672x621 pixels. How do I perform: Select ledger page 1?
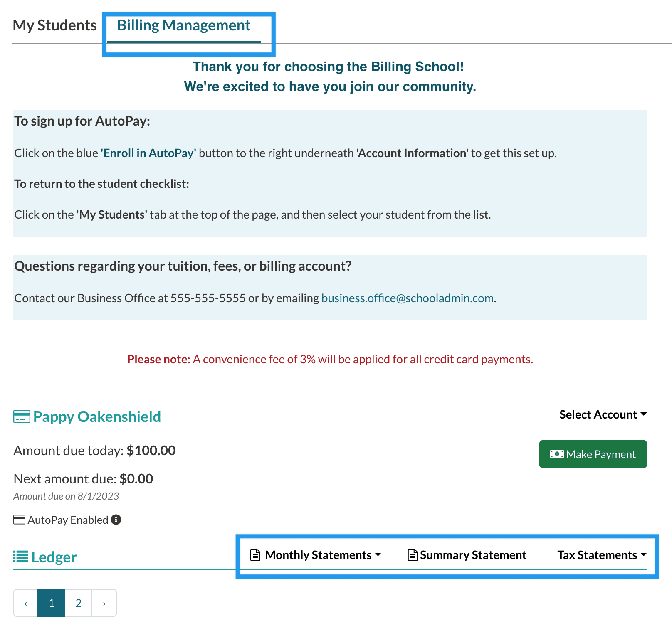coord(52,603)
